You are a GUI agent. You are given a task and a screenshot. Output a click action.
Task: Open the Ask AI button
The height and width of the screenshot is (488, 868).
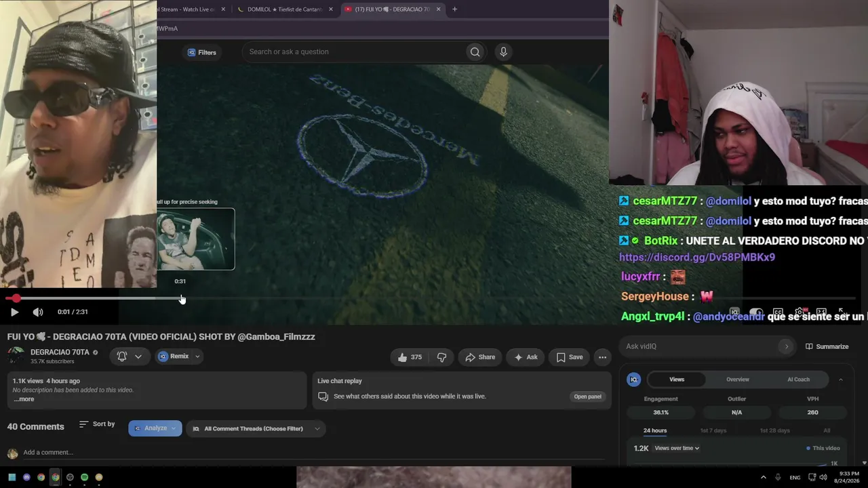[526, 357]
